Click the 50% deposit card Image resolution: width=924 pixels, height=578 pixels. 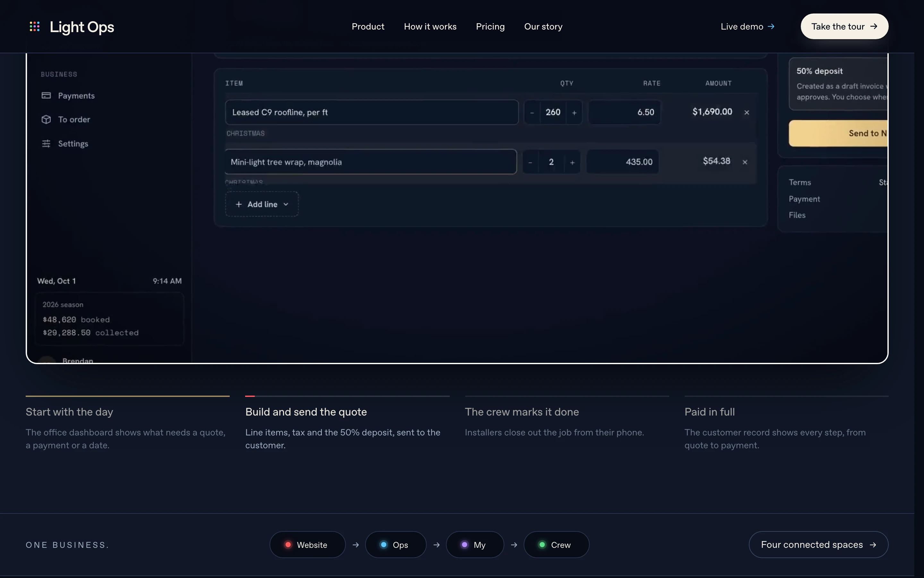[x=838, y=84]
